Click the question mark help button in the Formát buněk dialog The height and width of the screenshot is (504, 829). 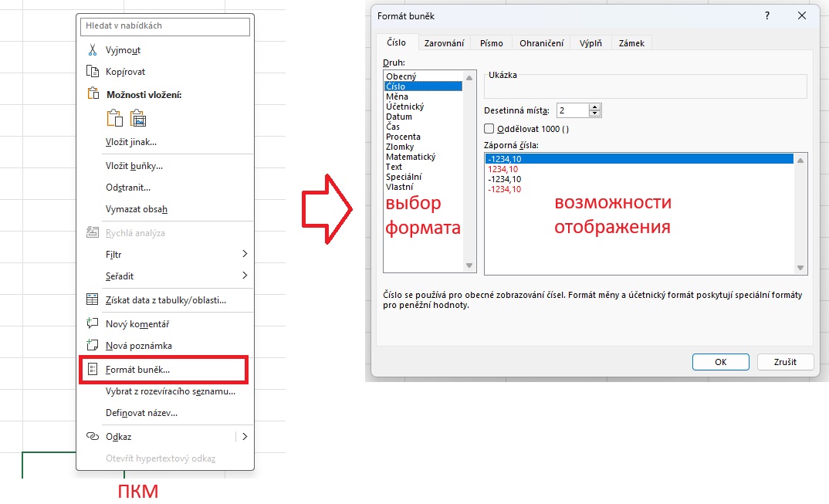pyautogui.click(x=767, y=15)
